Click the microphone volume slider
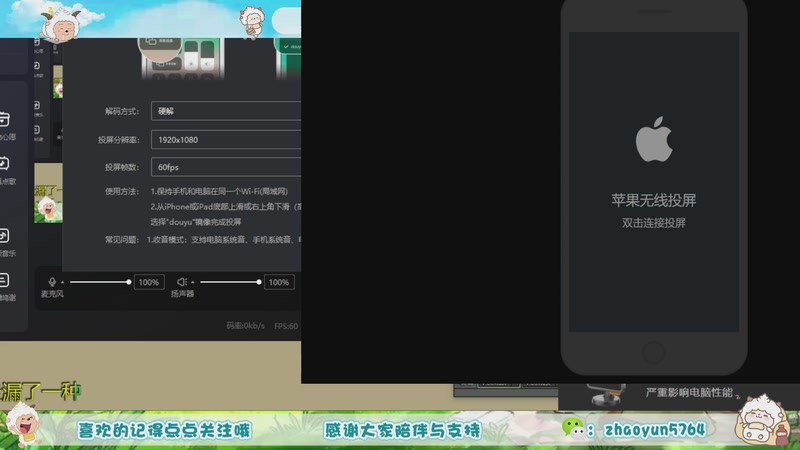This screenshot has width=800, height=450. pyautogui.click(x=100, y=282)
